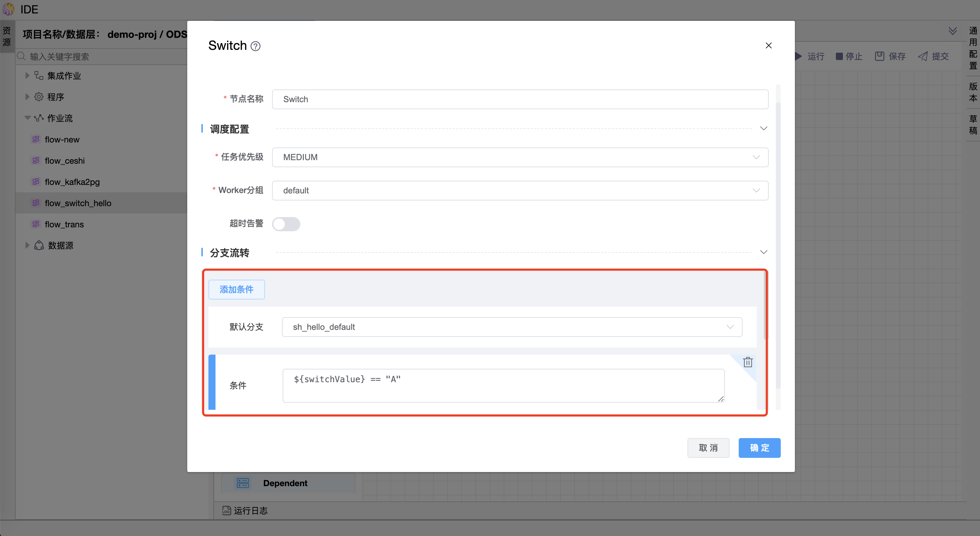This screenshot has width=980, height=536.
Task: Click the Dependent node icon
Action: [243, 483]
